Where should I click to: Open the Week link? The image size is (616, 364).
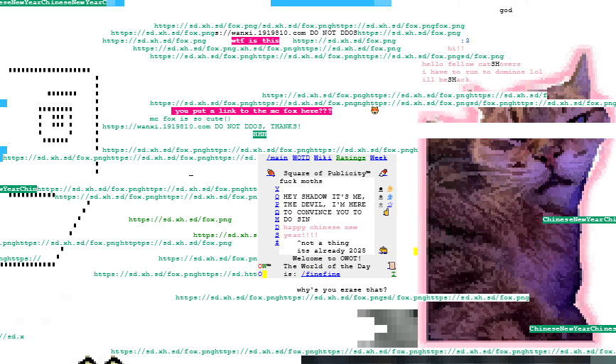click(x=379, y=158)
